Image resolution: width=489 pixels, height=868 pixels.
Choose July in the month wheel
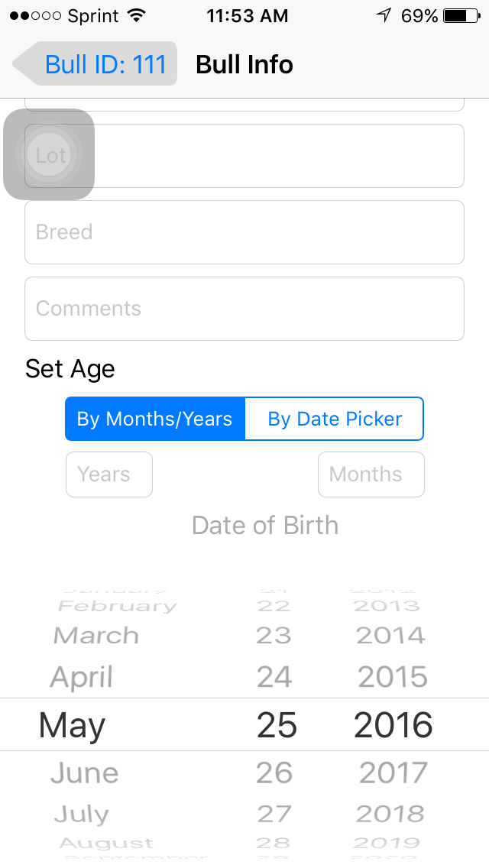81,815
